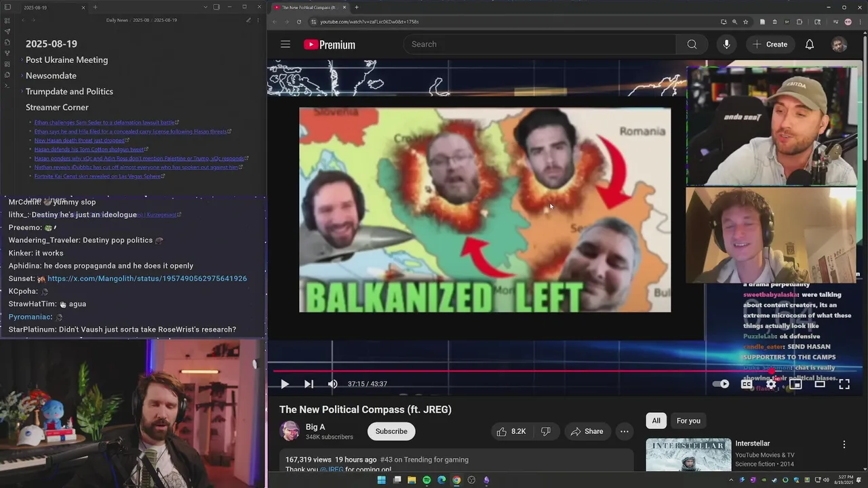Open Spotify from the taskbar

427,480
